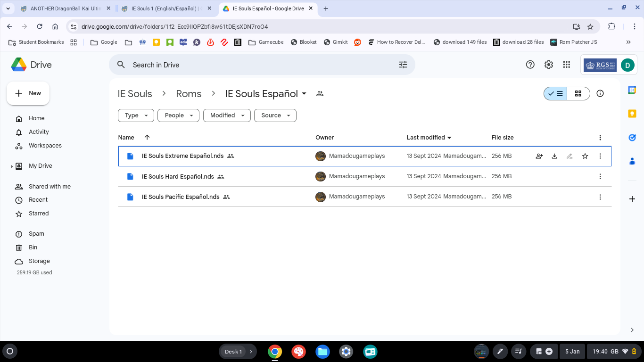Image resolution: width=644 pixels, height=362 pixels.
Task: Show more bookmarks with the chevron
Action: click(x=628, y=42)
